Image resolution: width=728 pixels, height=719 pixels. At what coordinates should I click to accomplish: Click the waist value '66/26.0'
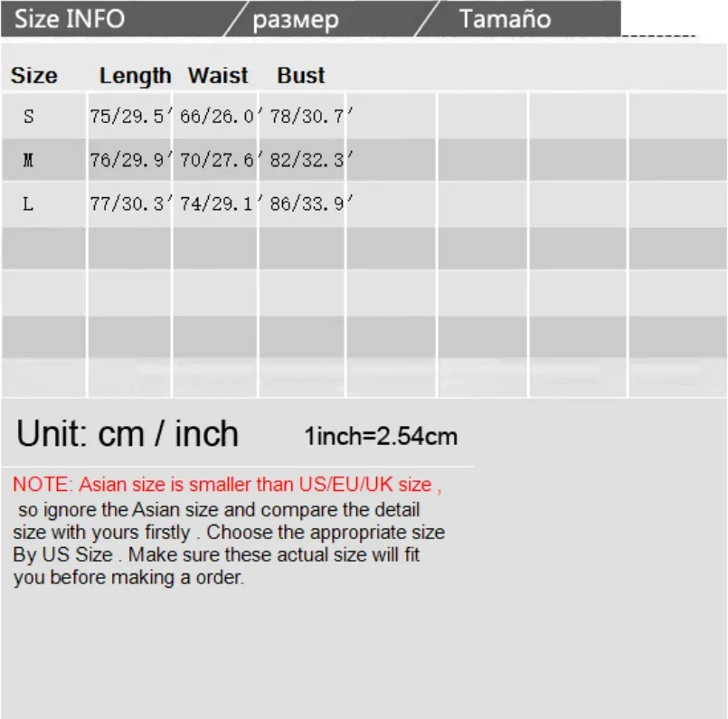tap(221, 116)
